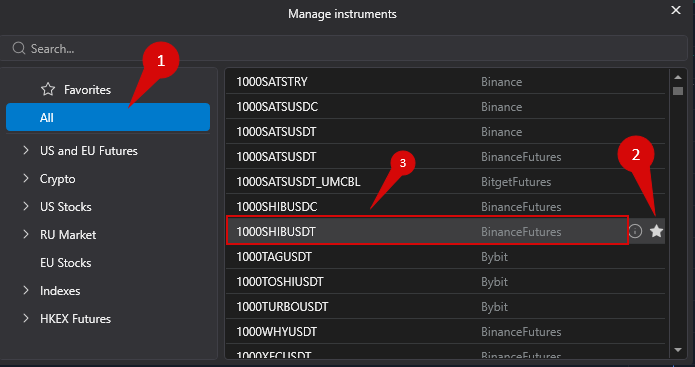
Task: Select 1000SATSUSDT_UMCBL instrument
Action: click(x=445, y=182)
